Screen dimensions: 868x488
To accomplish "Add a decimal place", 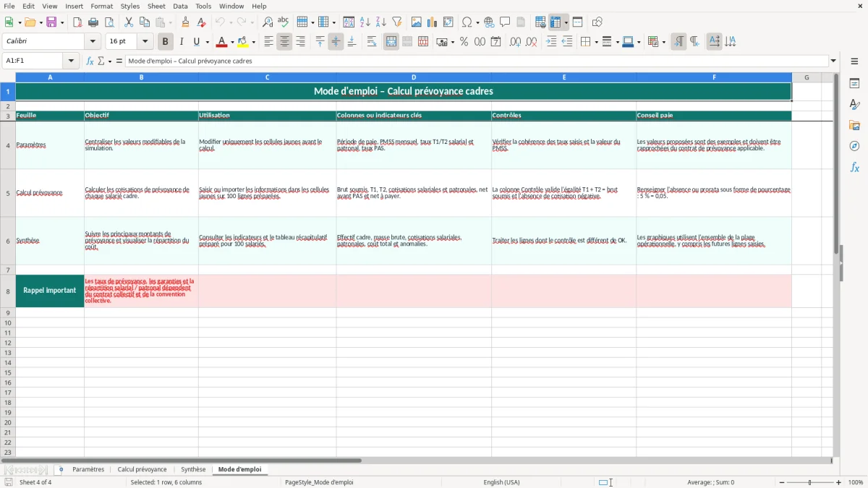I will pyautogui.click(x=515, y=42).
